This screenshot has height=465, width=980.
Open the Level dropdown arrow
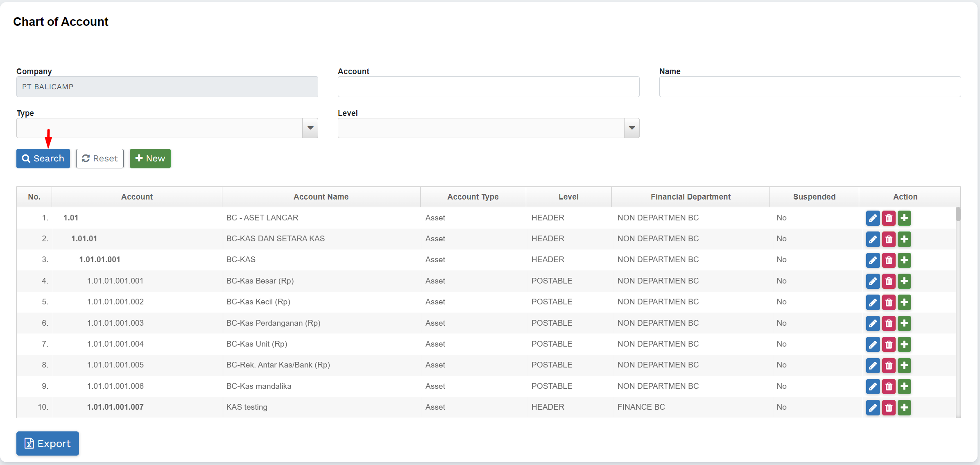632,128
